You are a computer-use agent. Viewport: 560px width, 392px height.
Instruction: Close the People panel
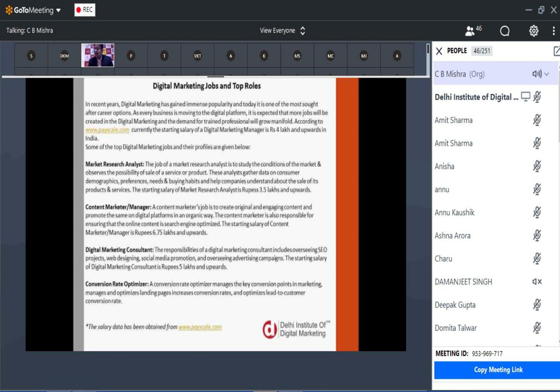click(439, 51)
